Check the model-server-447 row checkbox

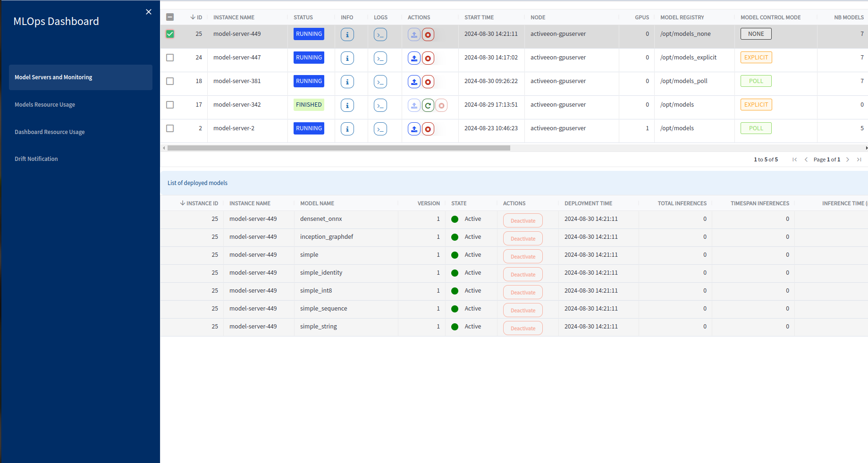click(x=170, y=58)
